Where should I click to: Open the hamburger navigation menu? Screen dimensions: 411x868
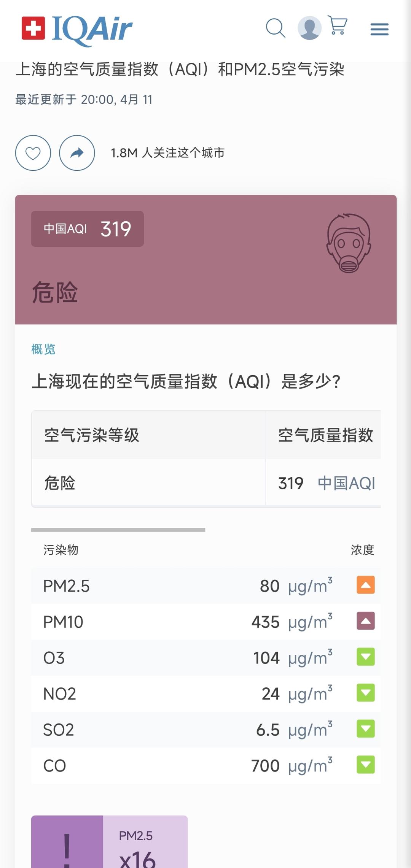(379, 29)
